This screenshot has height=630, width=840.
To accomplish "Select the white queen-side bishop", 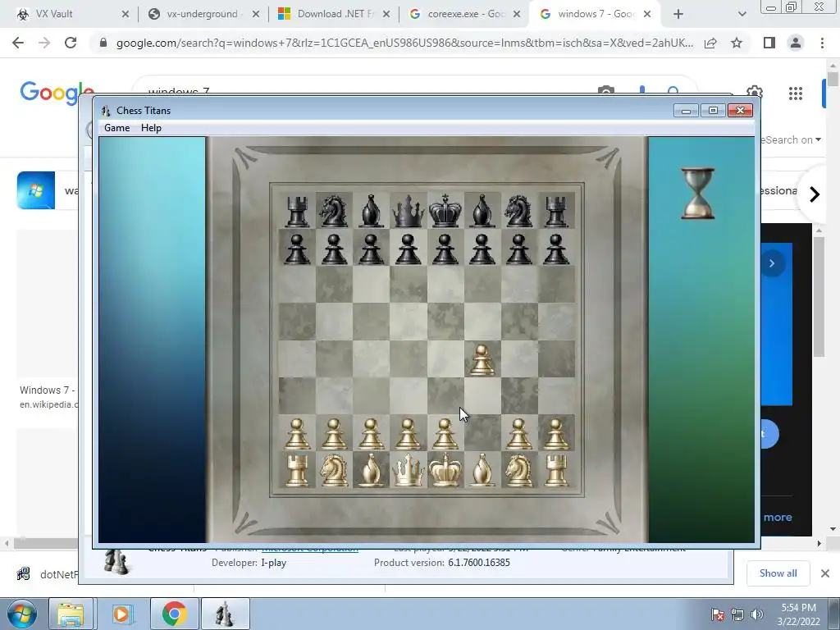I will (x=372, y=470).
